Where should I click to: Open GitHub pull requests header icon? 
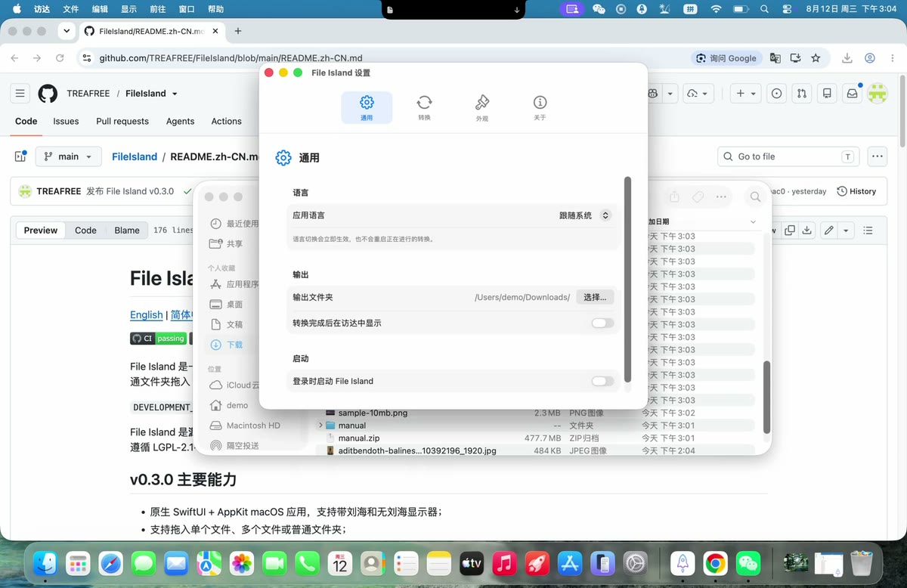801,94
